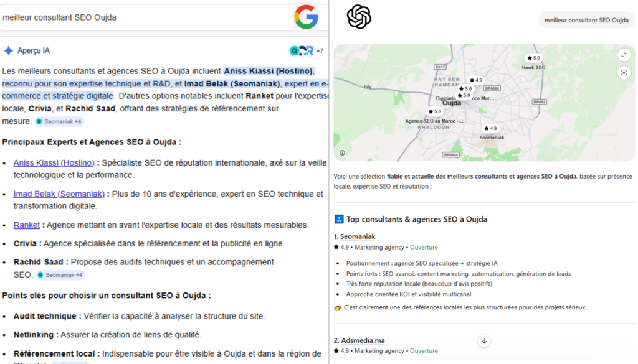Click 'Principaux Experts et Agences SEO à Oujda' heading

(x=92, y=142)
